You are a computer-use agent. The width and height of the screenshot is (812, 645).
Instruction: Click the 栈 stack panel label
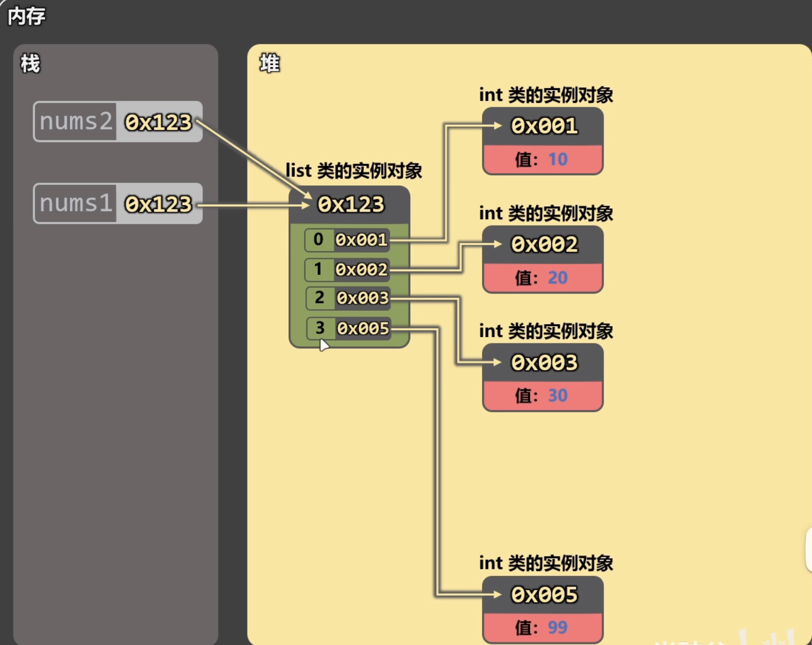tap(30, 64)
